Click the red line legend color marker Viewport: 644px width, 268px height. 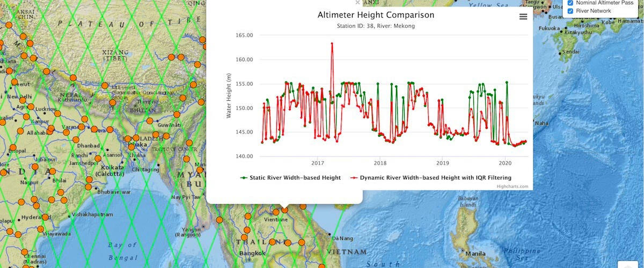coord(354,177)
